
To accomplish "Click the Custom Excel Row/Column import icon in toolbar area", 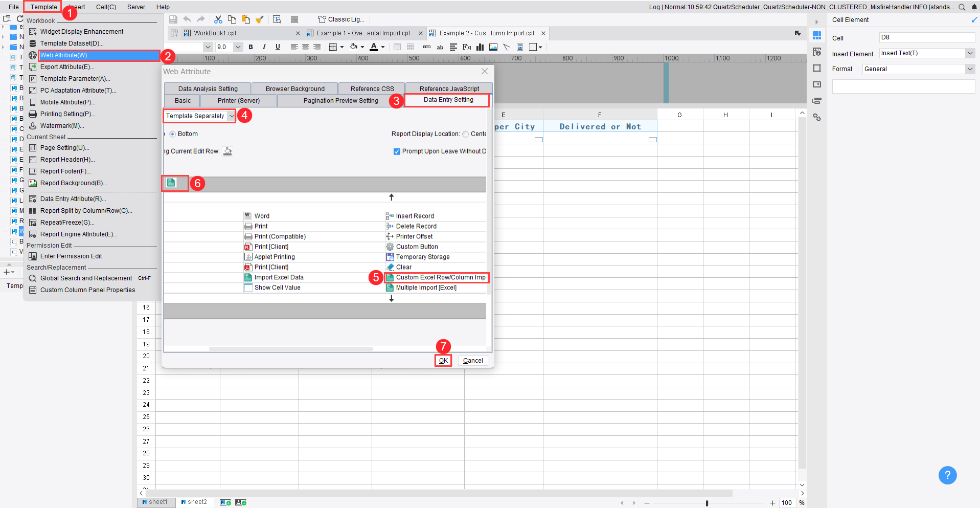I will (171, 183).
